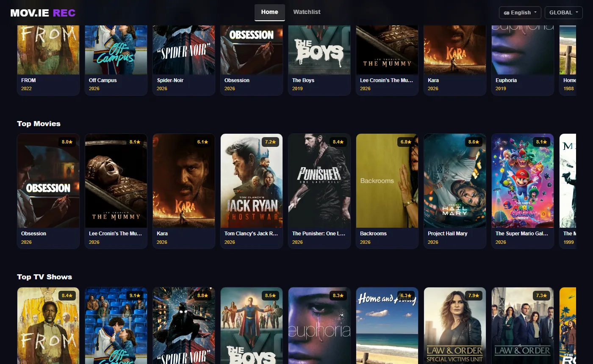
Task: Open Lee Cronin's The Mummy in Top Movies
Action: [116, 181]
